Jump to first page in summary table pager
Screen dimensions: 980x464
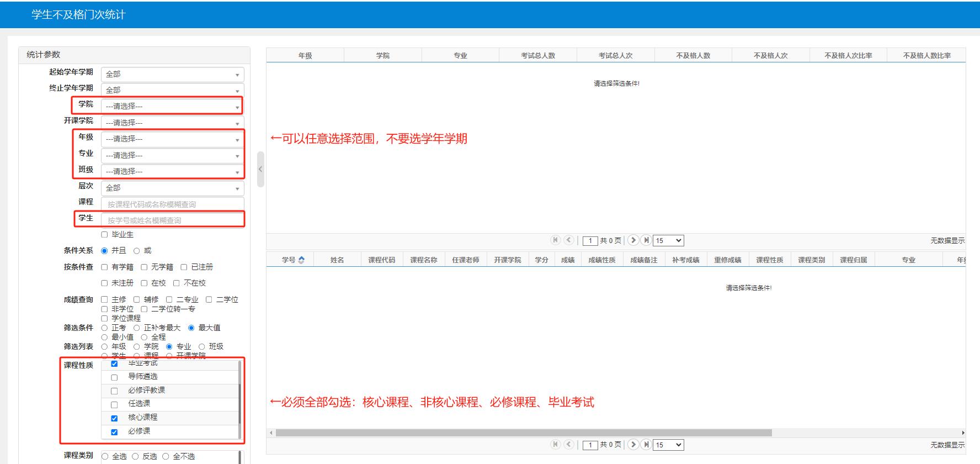coord(556,240)
